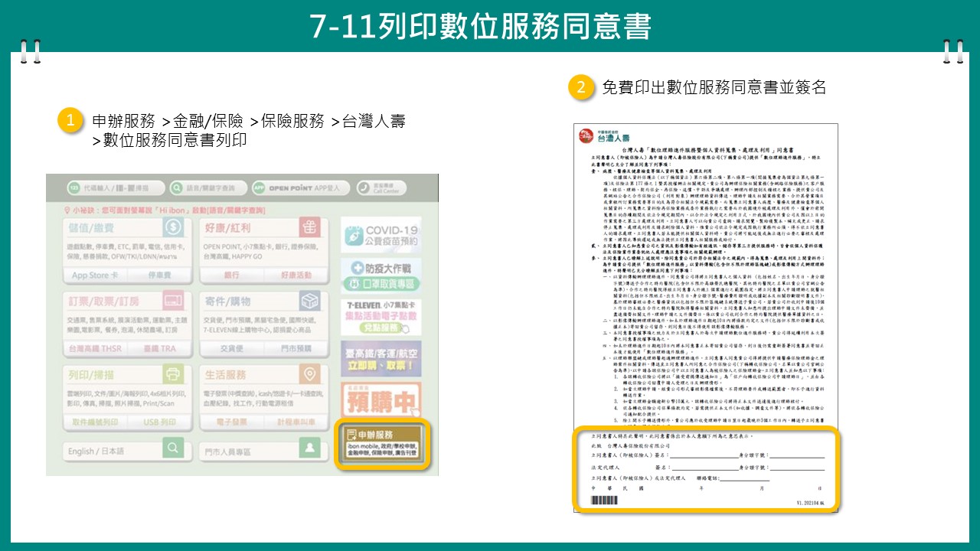Viewport: 980px width, 551px height.
Task: Open the 臺高鐵/客運/航空 ticket banner
Action: click(380, 358)
